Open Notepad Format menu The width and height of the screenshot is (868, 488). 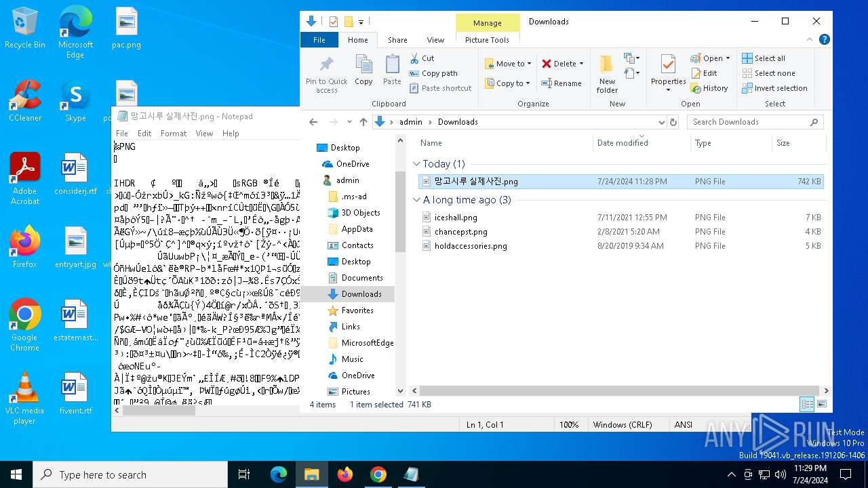pos(174,134)
